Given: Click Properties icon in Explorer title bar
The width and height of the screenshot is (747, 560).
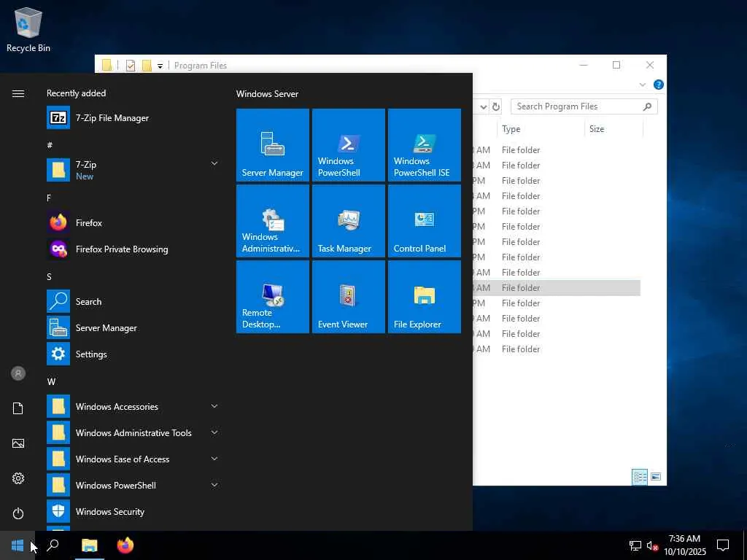Looking at the screenshot, I should click(x=131, y=65).
